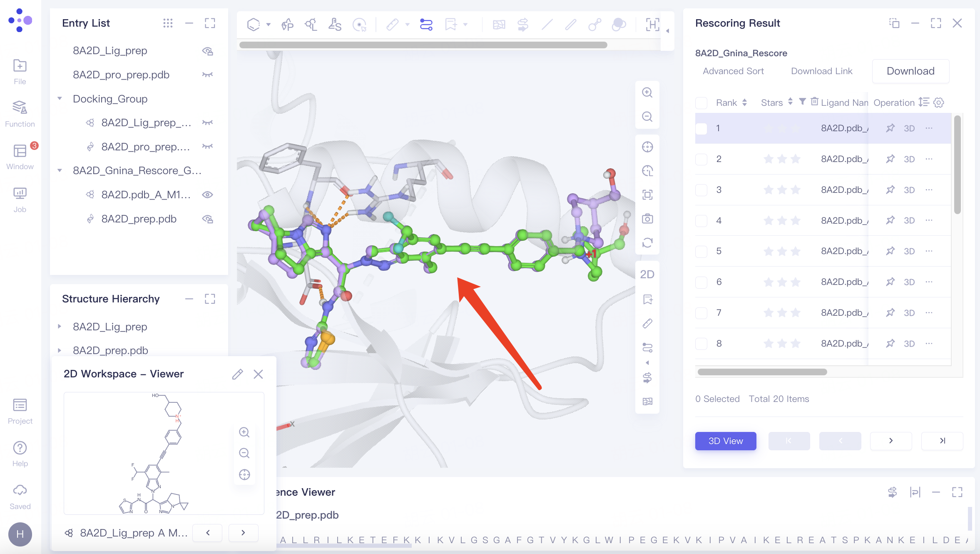Reset the view with the refresh icon
Image resolution: width=980 pixels, height=554 pixels.
pyautogui.click(x=647, y=242)
